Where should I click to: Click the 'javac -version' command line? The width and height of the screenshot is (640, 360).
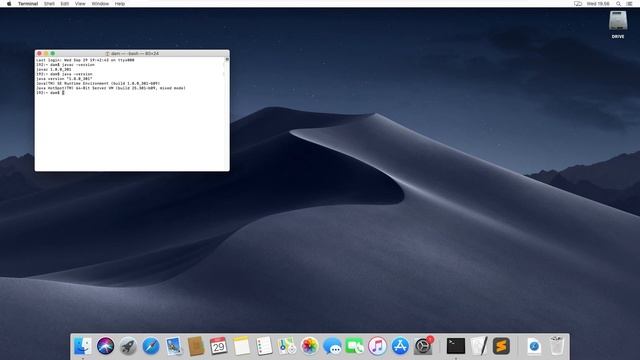pyautogui.click(x=65, y=64)
